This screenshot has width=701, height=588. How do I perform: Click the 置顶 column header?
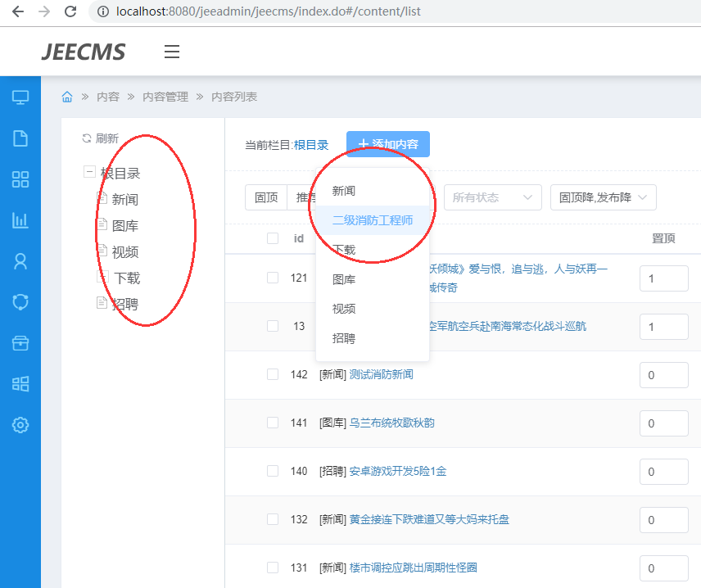663,238
